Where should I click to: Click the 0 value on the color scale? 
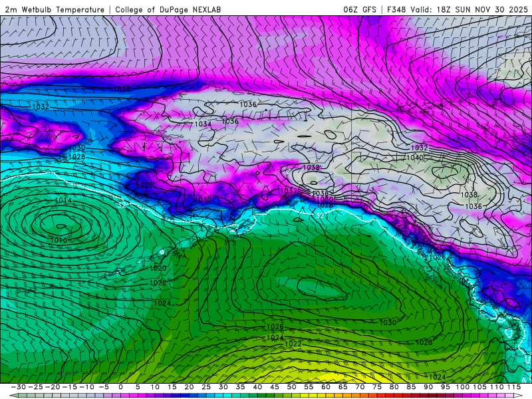(x=120, y=387)
